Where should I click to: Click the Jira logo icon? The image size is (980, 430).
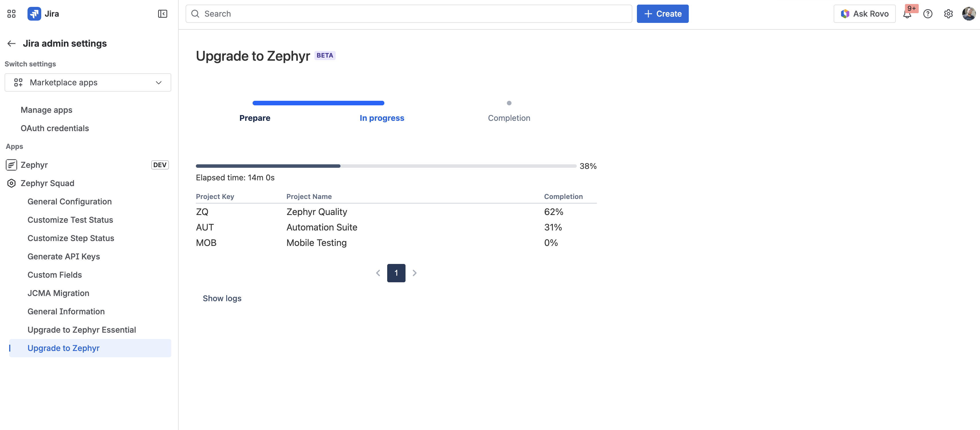(34, 14)
